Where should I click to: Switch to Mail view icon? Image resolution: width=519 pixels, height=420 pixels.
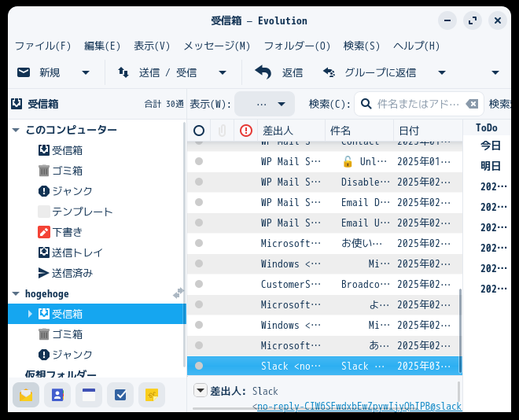26,395
